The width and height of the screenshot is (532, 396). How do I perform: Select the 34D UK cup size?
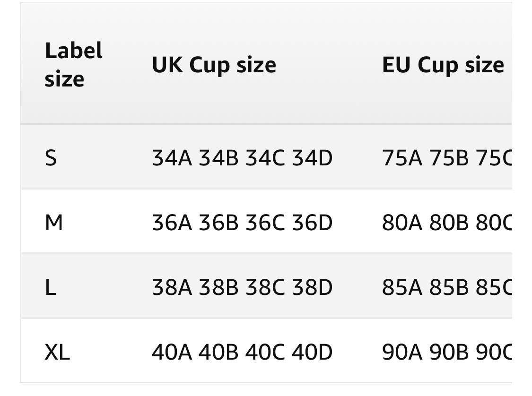tap(312, 157)
